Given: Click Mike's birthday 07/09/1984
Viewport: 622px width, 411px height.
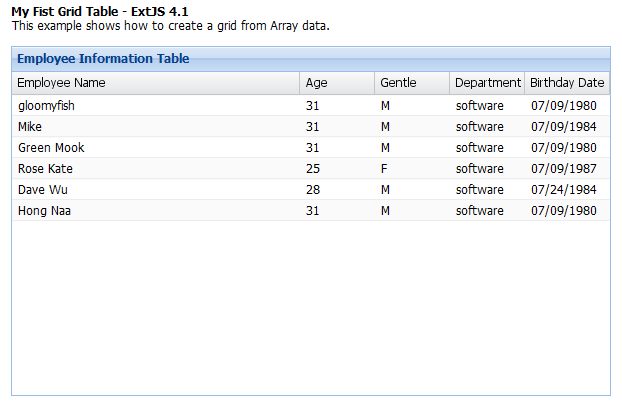Looking at the screenshot, I should pos(563,127).
